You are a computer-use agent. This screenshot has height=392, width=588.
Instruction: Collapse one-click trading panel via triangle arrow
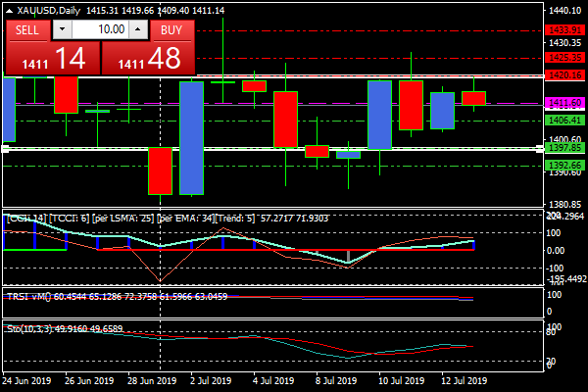click(9, 10)
